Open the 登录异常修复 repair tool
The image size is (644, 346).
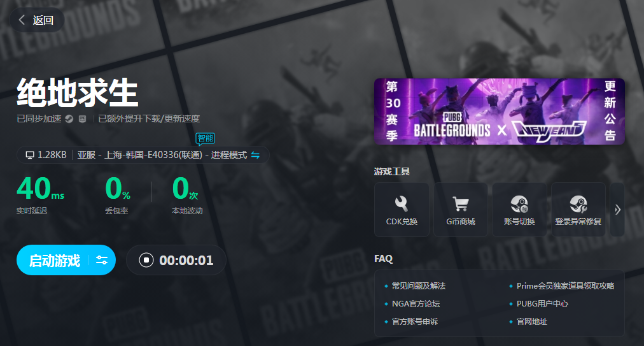coord(578,210)
